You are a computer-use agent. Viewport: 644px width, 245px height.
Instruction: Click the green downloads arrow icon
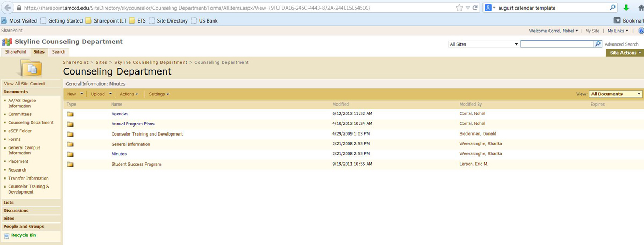pos(626,8)
